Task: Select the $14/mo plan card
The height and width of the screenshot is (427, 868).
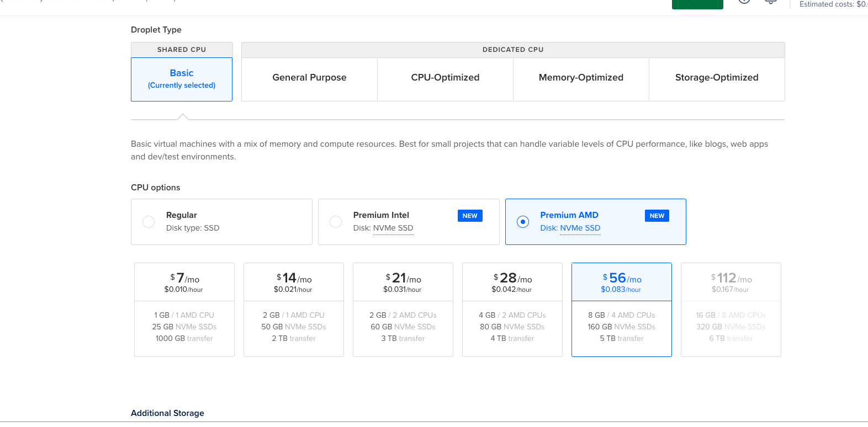Action: 294,309
